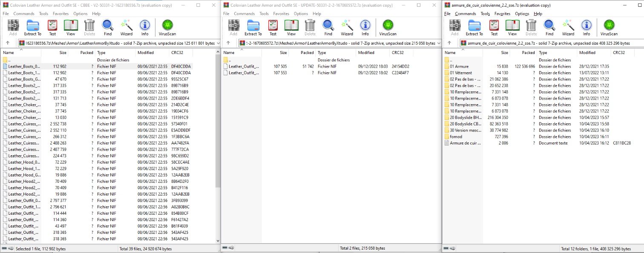Click Extract To in CBBE window
Image resolution: width=644 pixels, height=253 pixels.
point(32,28)
